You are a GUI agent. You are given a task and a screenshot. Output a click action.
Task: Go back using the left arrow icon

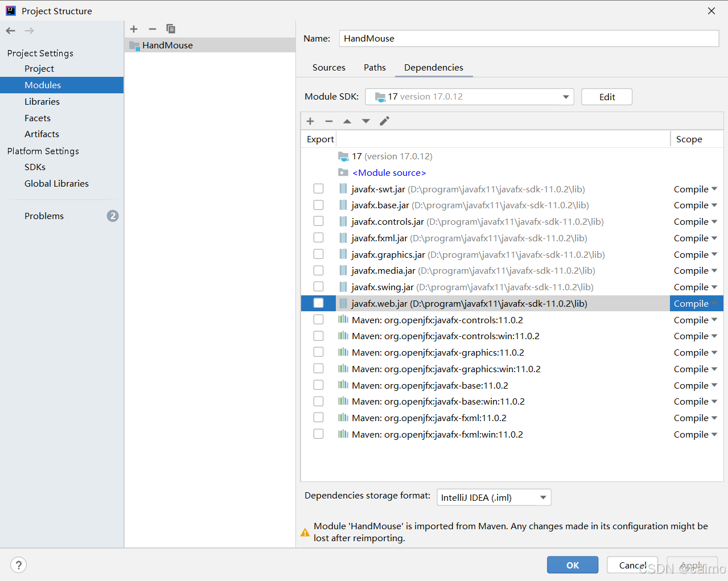tap(11, 31)
